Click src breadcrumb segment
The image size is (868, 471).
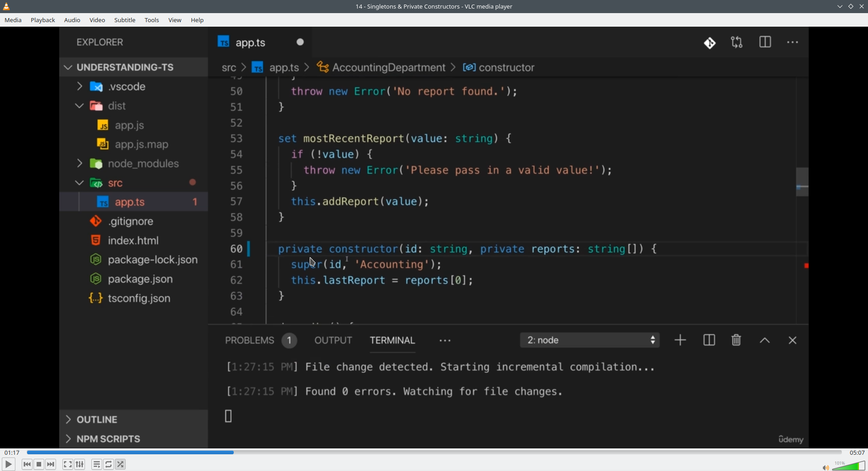229,68
